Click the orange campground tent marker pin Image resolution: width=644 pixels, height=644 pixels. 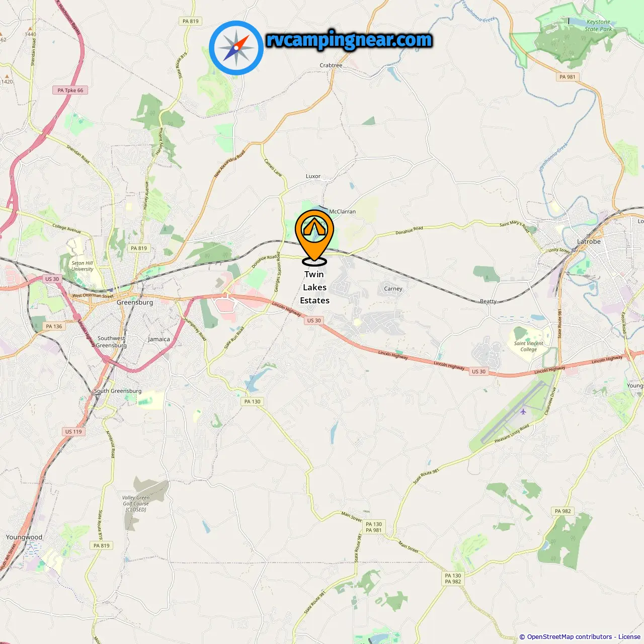click(314, 236)
